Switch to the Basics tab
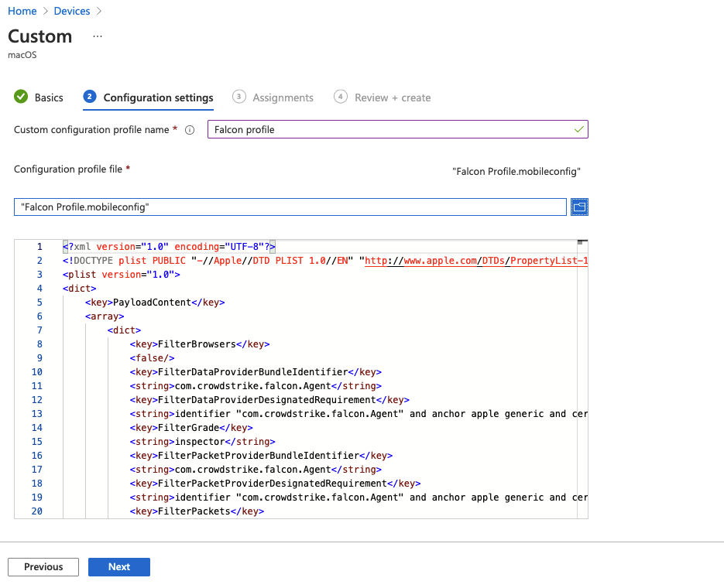 [x=49, y=97]
